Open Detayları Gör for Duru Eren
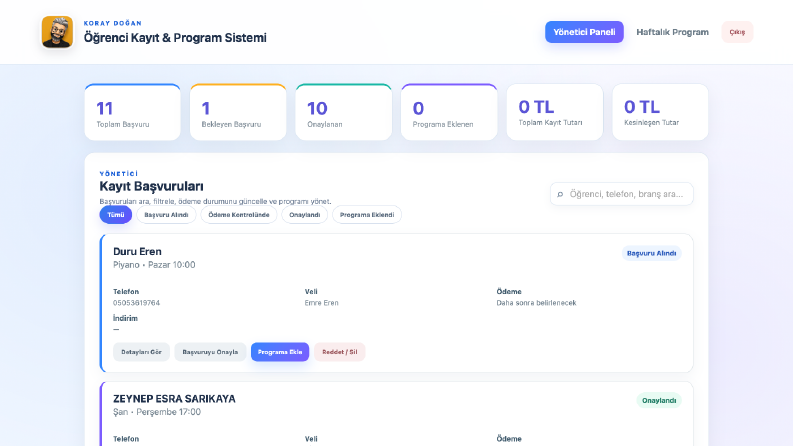 (x=141, y=352)
